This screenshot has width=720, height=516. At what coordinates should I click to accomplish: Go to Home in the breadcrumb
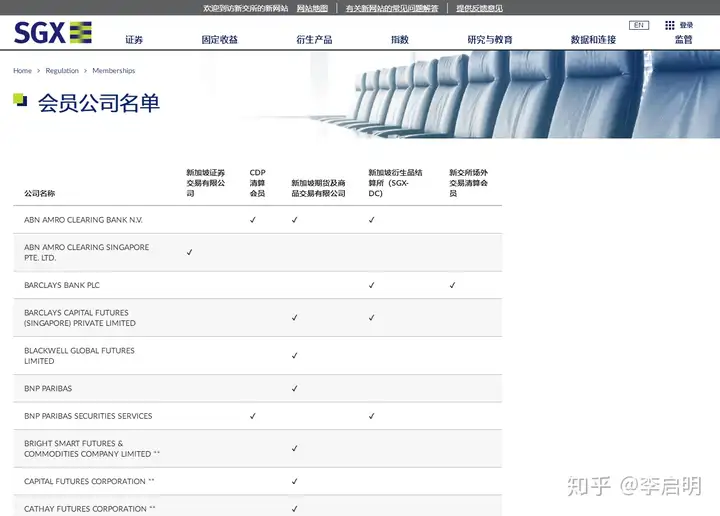[22, 71]
